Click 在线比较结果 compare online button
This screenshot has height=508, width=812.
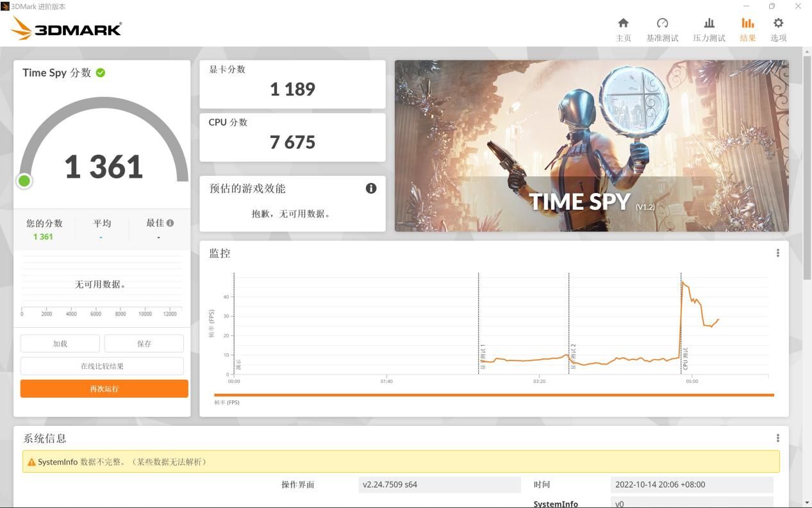[x=102, y=366]
